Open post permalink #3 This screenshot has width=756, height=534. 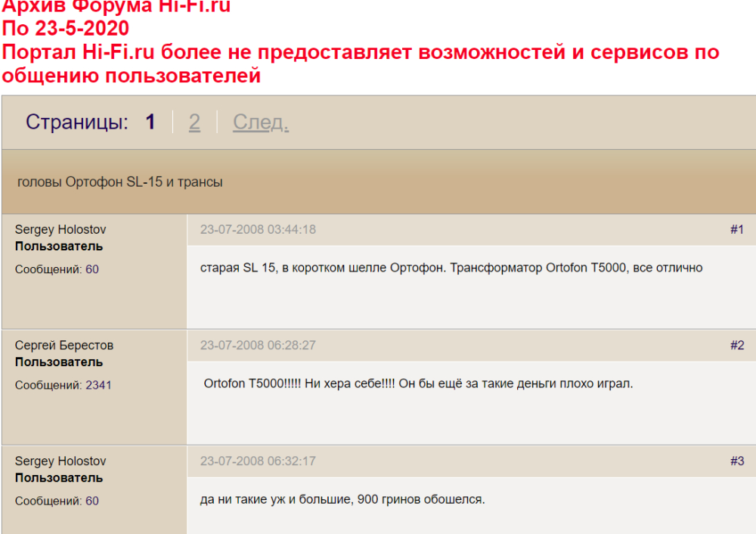736,461
